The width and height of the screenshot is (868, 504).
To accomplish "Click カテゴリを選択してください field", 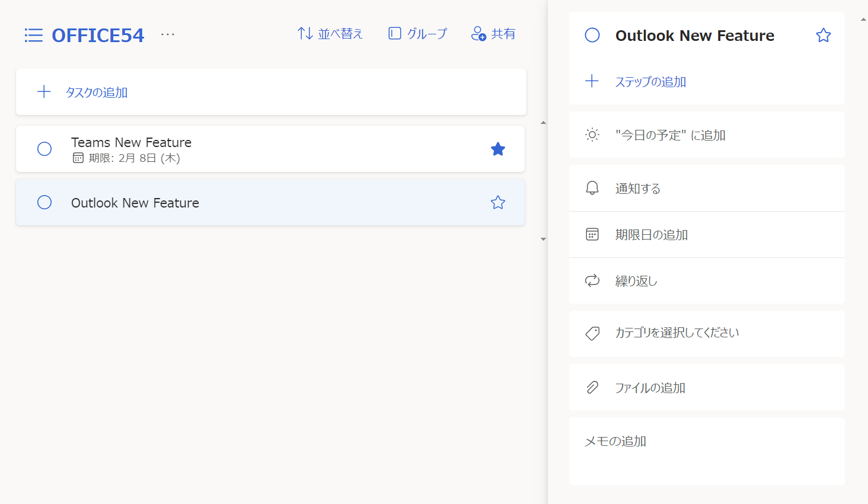I will (x=707, y=334).
